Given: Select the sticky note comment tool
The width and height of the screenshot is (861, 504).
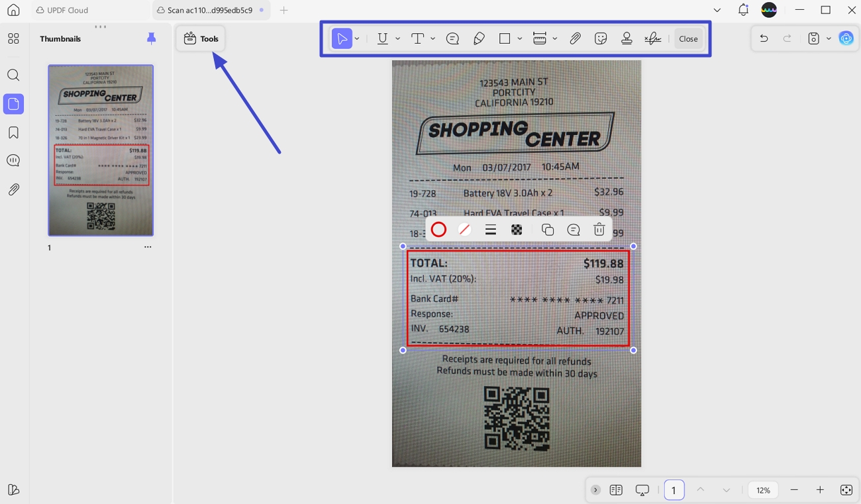Looking at the screenshot, I should (452, 38).
